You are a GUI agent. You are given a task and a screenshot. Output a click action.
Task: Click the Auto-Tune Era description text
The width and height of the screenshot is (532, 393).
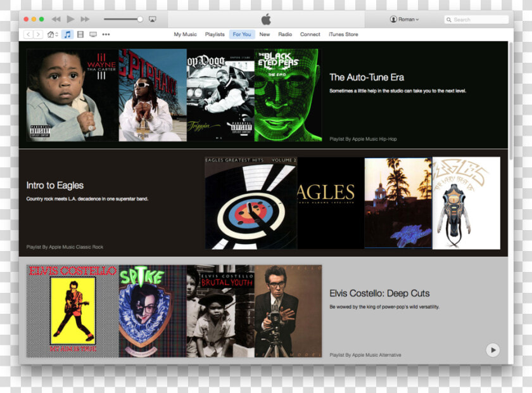coord(398,91)
